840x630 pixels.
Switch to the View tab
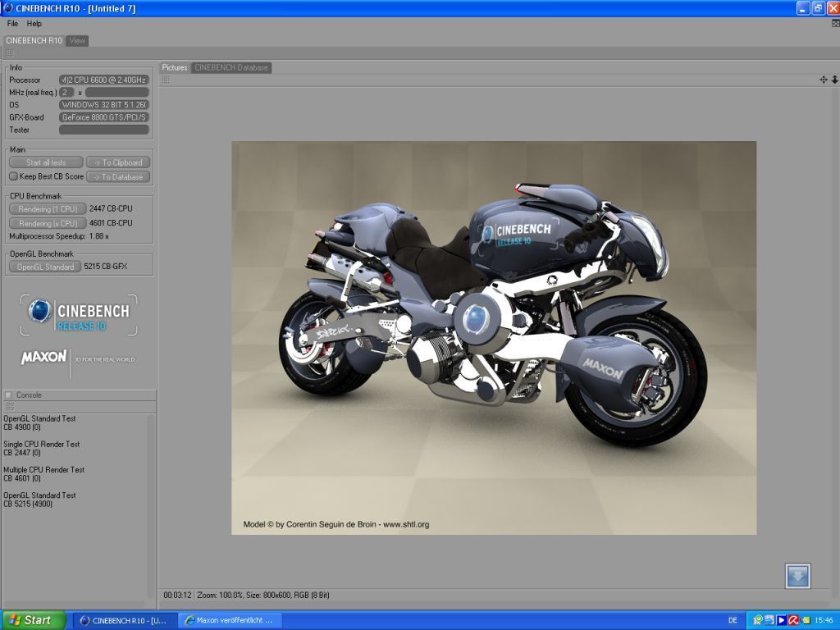click(77, 41)
